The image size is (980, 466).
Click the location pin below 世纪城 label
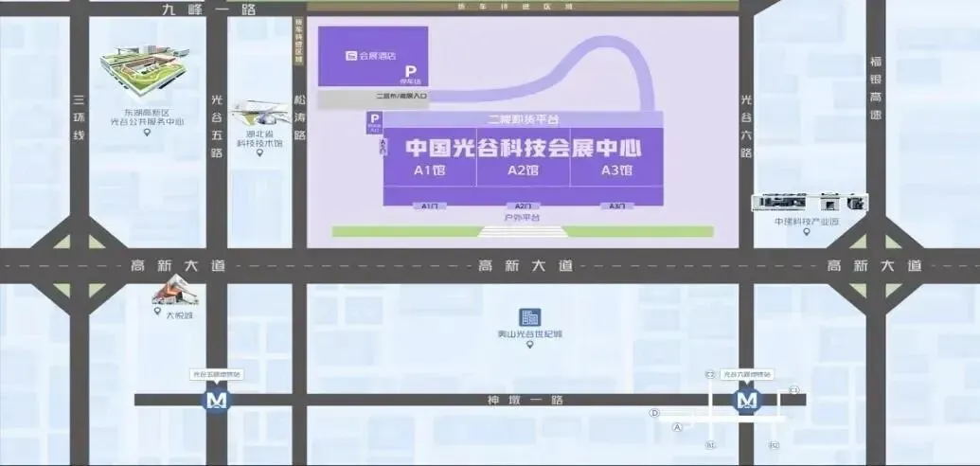530,344
